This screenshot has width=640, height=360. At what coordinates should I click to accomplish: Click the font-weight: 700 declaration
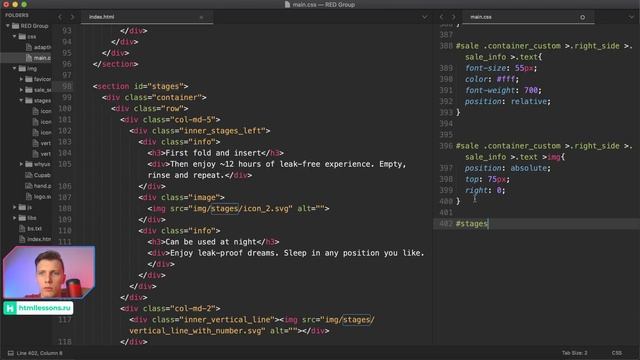tap(503, 90)
